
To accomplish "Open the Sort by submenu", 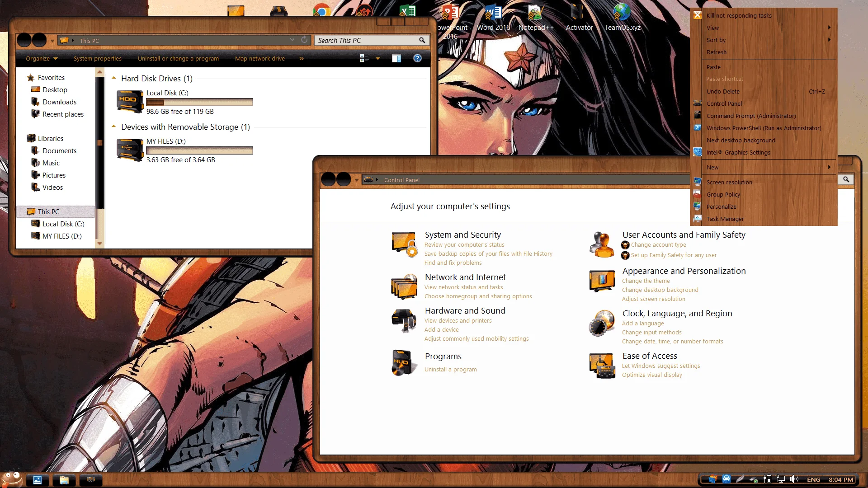I will pyautogui.click(x=764, y=40).
